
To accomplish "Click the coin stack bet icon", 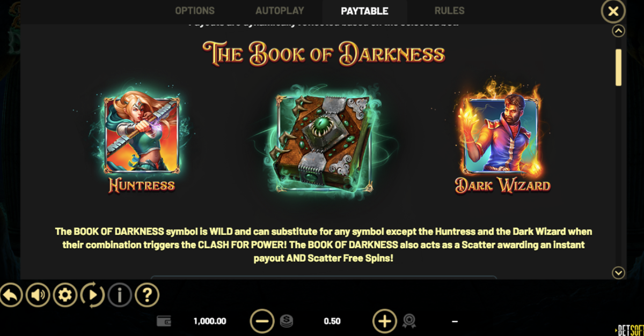I will (287, 322).
